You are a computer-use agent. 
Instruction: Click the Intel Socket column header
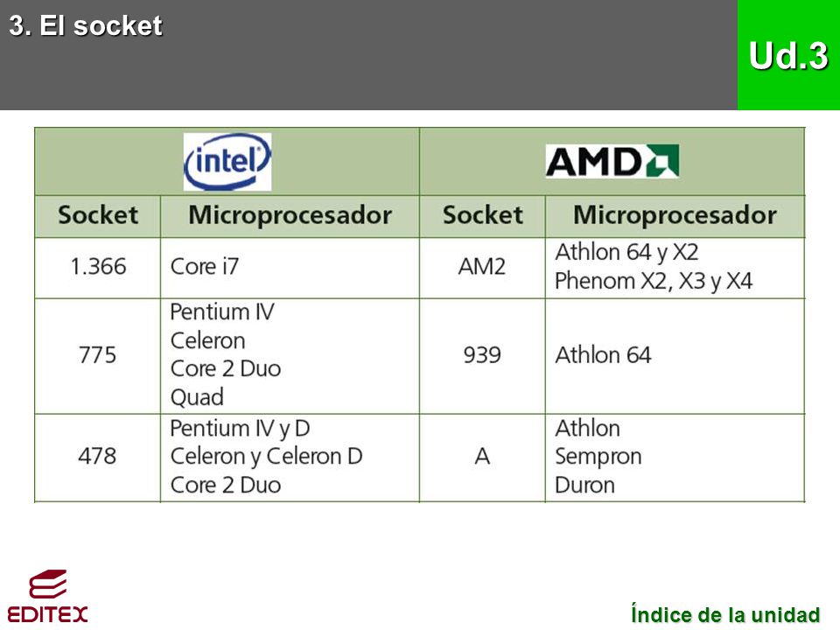tap(97, 216)
